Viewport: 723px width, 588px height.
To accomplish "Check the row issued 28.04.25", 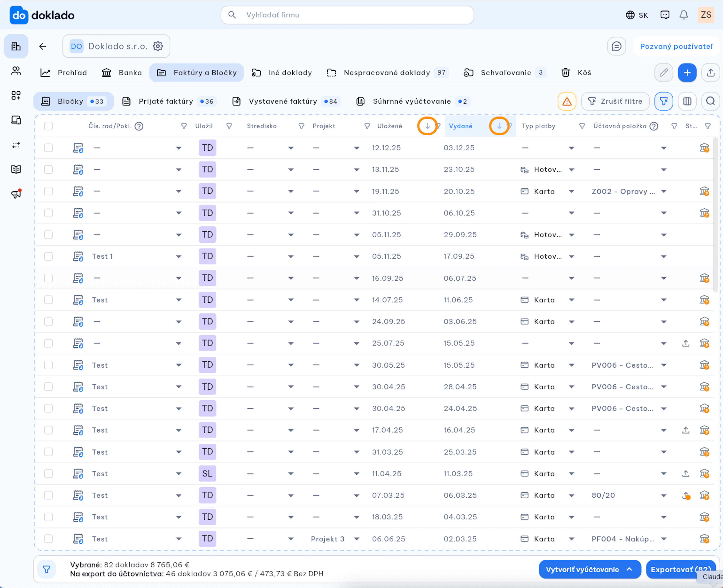I will coord(48,387).
